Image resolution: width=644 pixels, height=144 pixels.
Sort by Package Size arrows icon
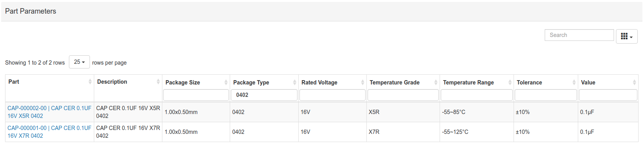[226, 82]
